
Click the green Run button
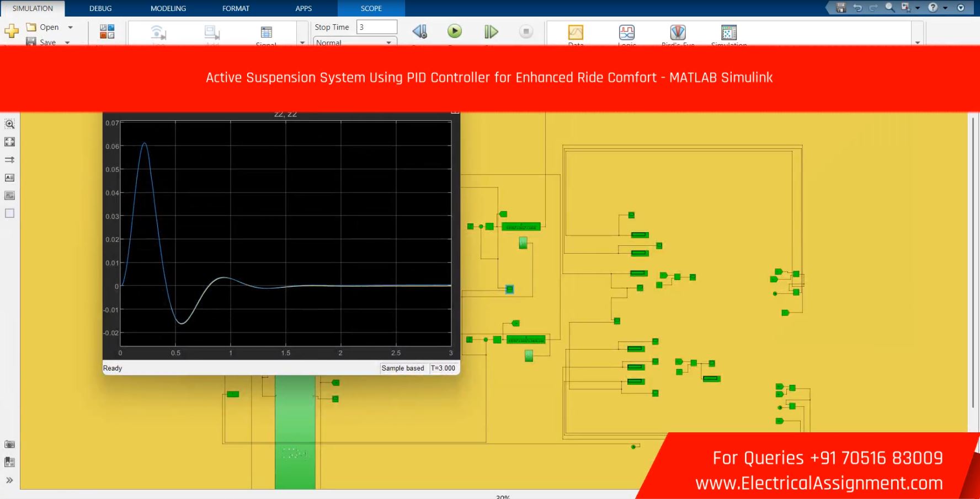tap(455, 31)
